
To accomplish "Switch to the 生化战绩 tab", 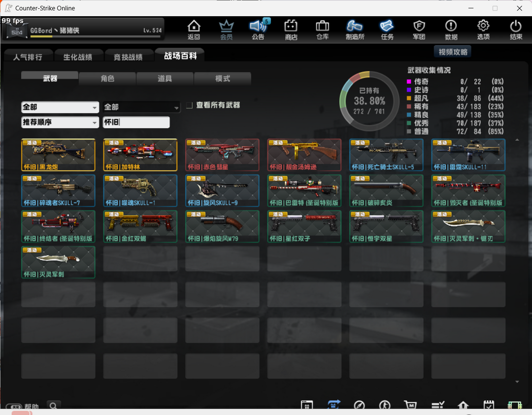I will (x=78, y=57).
